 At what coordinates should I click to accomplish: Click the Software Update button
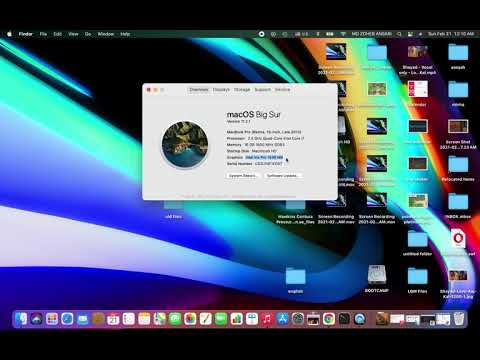coord(284,176)
